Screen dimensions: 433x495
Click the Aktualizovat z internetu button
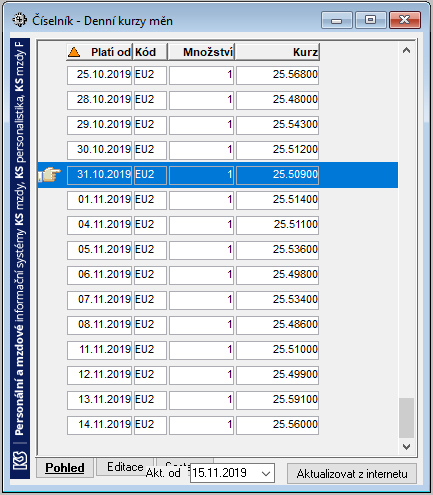click(352, 474)
